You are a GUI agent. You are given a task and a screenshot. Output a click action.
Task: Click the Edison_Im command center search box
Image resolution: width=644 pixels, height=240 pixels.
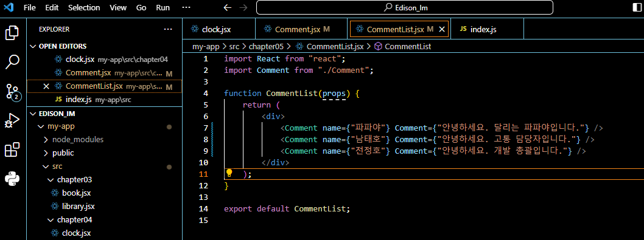(405, 7)
